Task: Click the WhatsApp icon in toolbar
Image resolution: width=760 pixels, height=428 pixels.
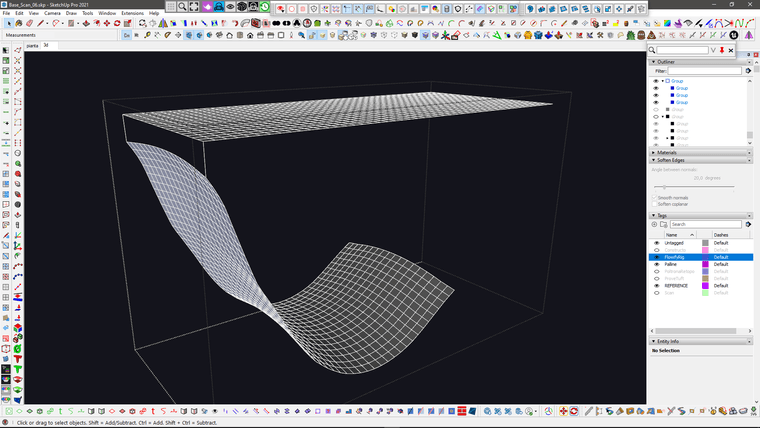Action: click(x=265, y=7)
